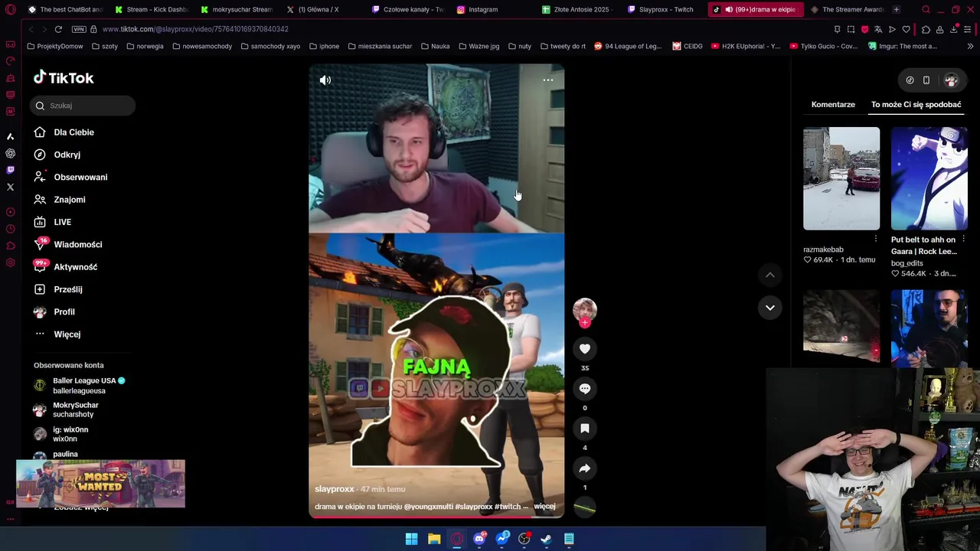Switch to Slayproxx - Twitch tab
Viewport: 980px width, 551px height.
[660, 9]
